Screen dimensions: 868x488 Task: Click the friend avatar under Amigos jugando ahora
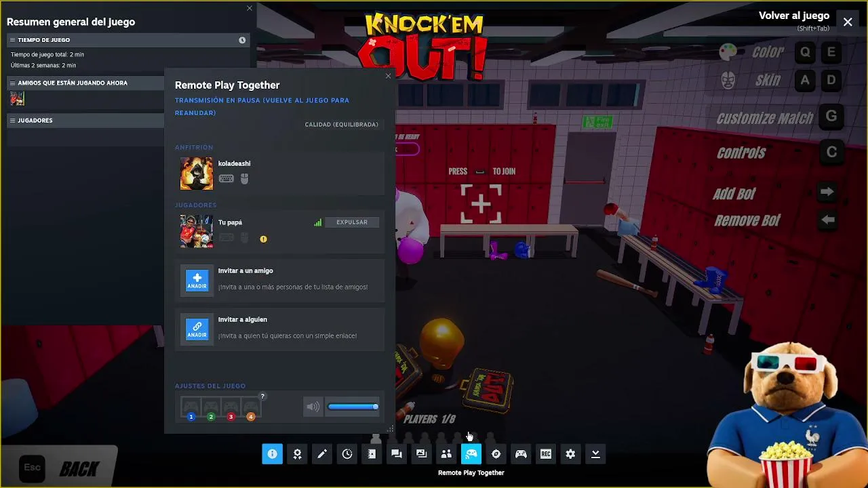coord(18,99)
